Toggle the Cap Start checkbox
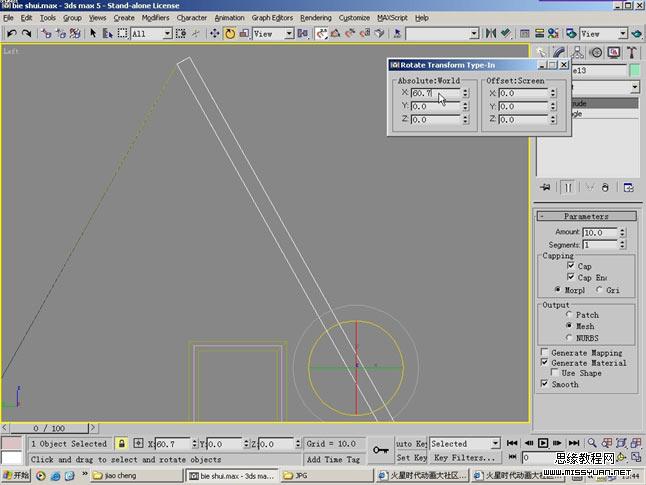Image resolution: width=646 pixels, height=485 pixels. click(x=571, y=265)
